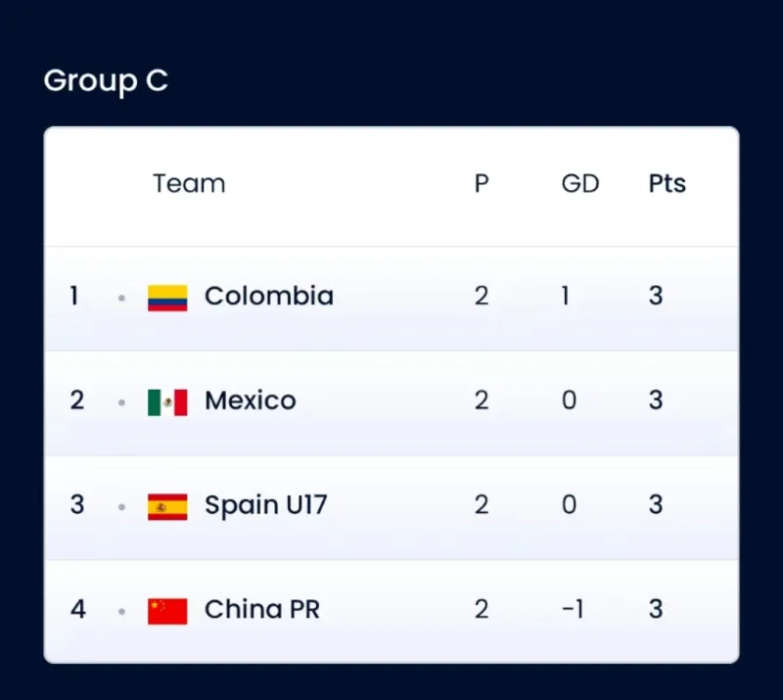Viewport: 783px width, 700px height.
Task: Select the Spain U17 team name
Action: (x=265, y=505)
